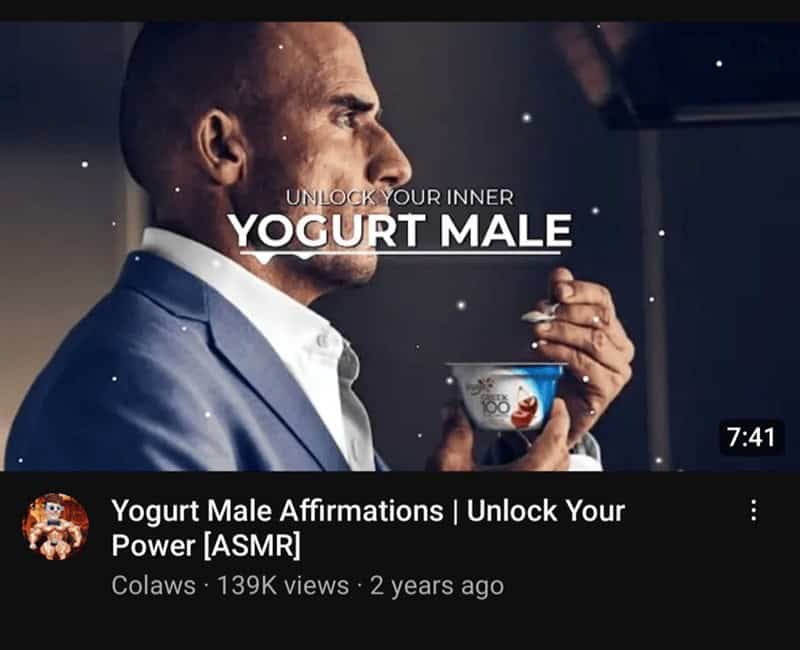
Task: Click the yogurt cup in the thumbnail
Action: 507,394
